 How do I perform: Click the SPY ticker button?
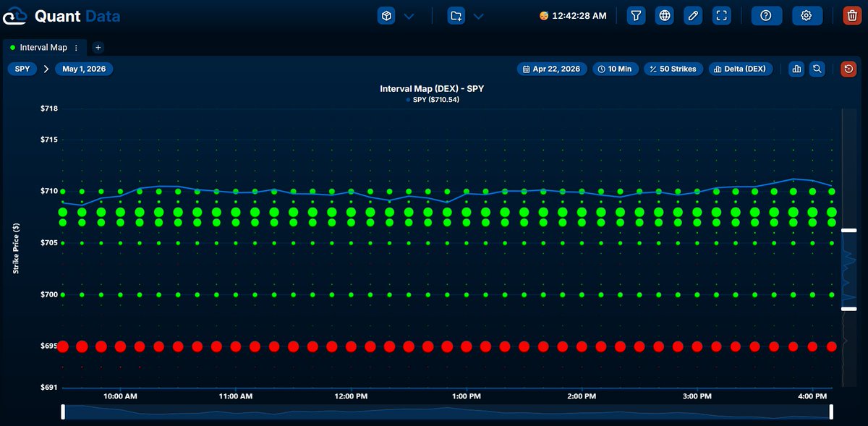pos(22,69)
